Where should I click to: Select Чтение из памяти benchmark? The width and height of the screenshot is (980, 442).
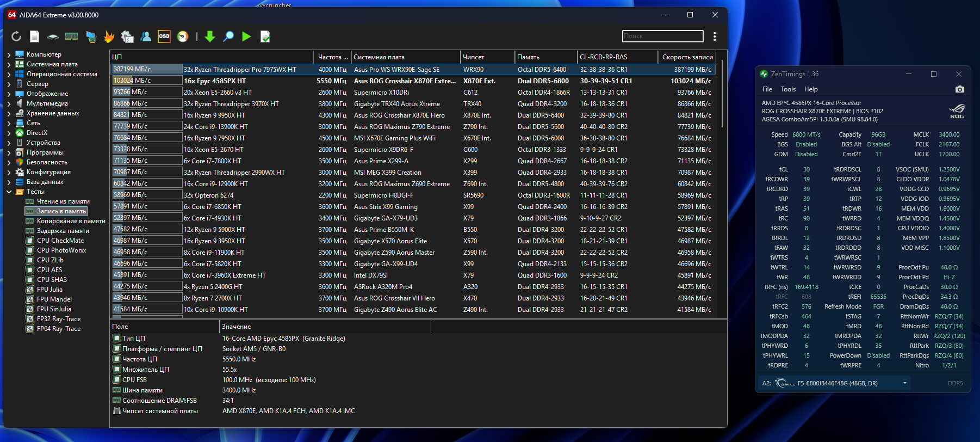point(63,201)
